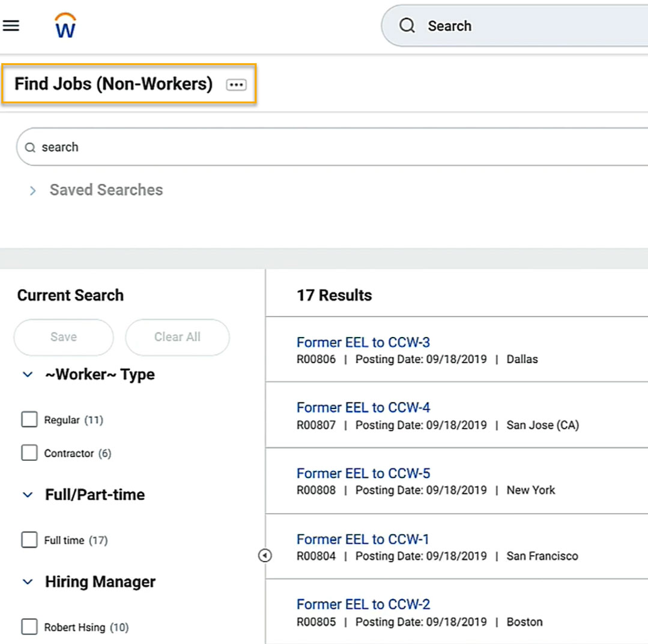This screenshot has height=644, width=648.
Task: Collapse the ~Worker~ Type section
Action: click(x=28, y=375)
